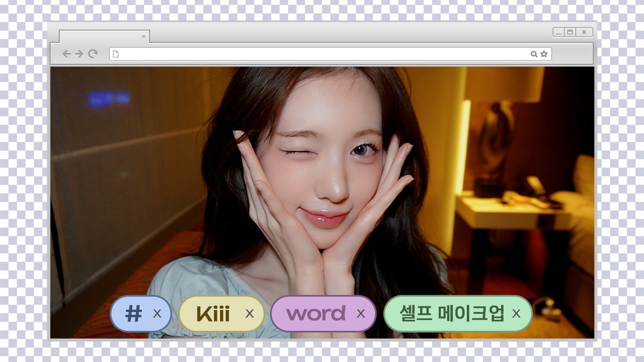This screenshot has width=644, height=362.
Task: Select the yellow Kiii tag
Action: click(213, 314)
